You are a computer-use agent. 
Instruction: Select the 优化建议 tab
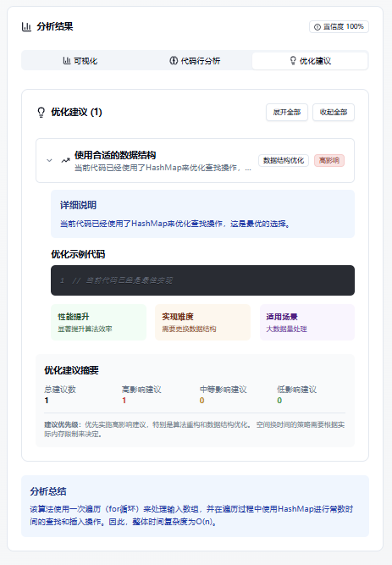[310, 60]
